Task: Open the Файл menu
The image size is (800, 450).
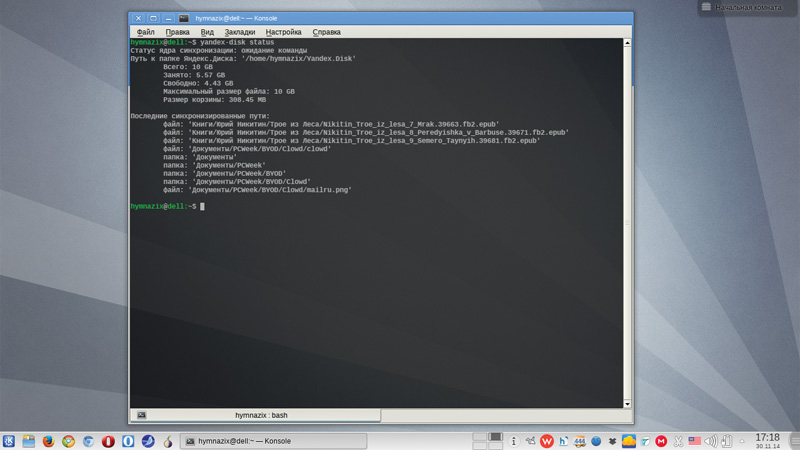Action: 145,32
